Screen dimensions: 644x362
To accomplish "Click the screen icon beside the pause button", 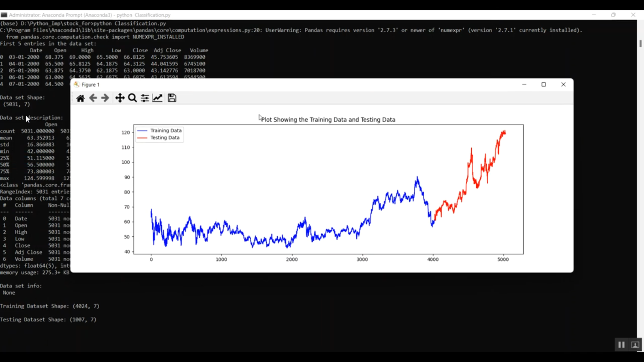I will (635, 345).
